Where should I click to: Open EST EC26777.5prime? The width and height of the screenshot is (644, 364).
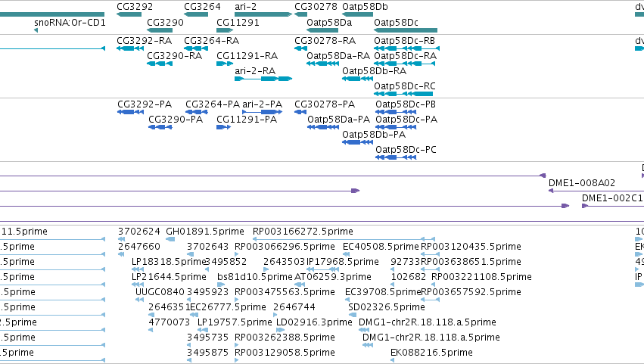228,308
